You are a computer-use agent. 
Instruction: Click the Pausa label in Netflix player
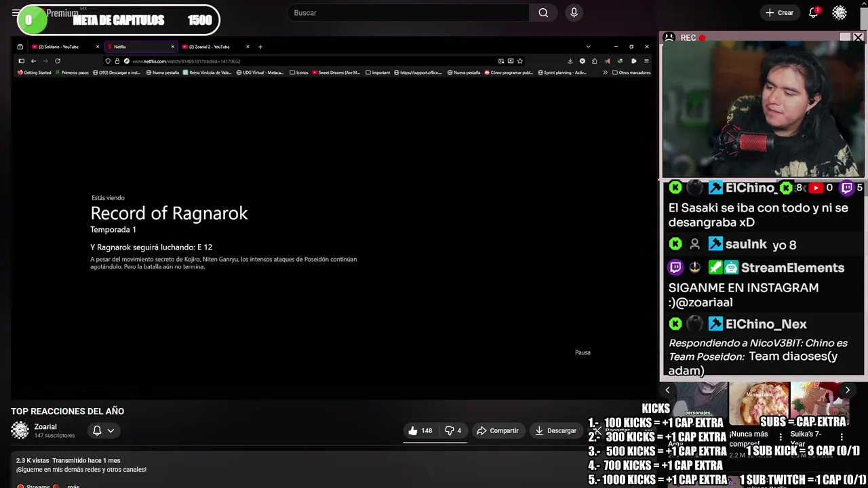pos(583,352)
